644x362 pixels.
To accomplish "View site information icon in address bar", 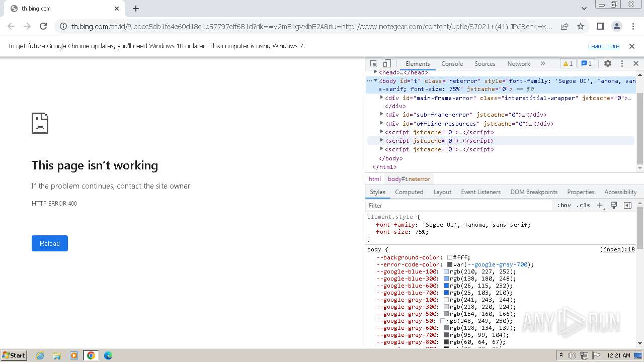I will click(x=62, y=26).
